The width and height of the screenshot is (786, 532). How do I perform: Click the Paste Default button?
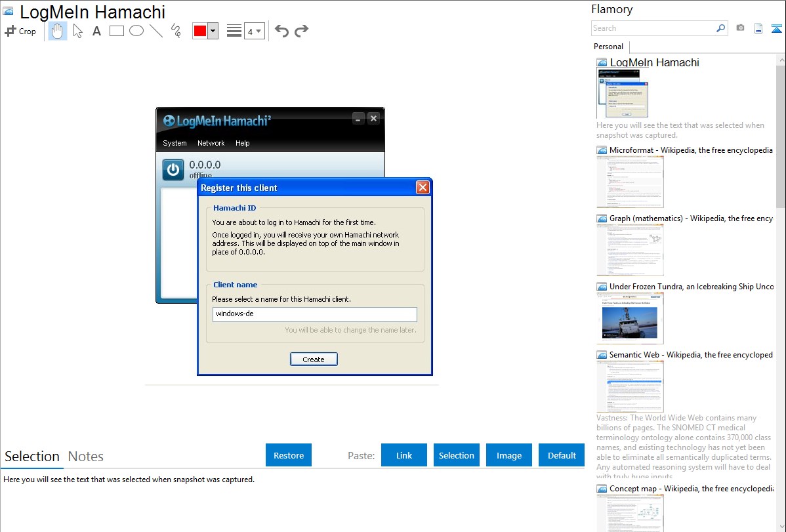coord(562,455)
